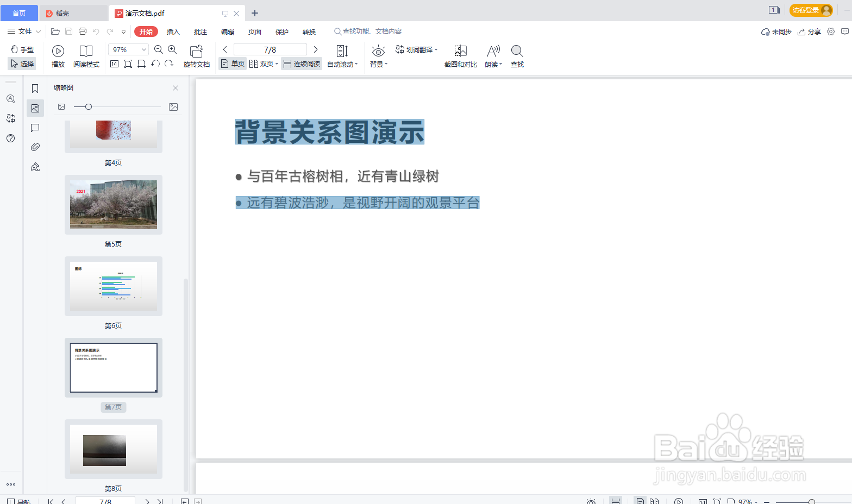
Task: Select page 6 (第6页) chart thumbnail
Action: tap(114, 286)
